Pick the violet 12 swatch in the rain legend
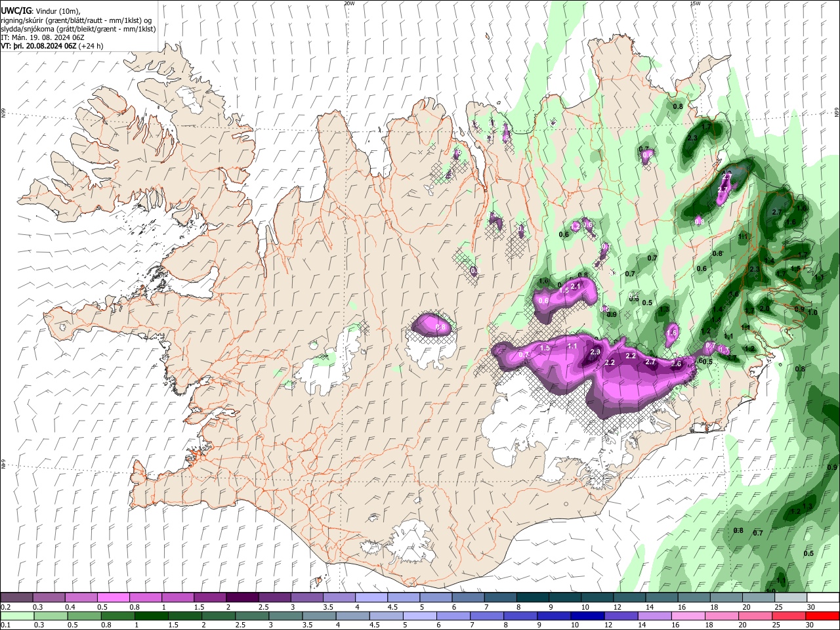Screen dimensions: 840x630 point(620,616)
